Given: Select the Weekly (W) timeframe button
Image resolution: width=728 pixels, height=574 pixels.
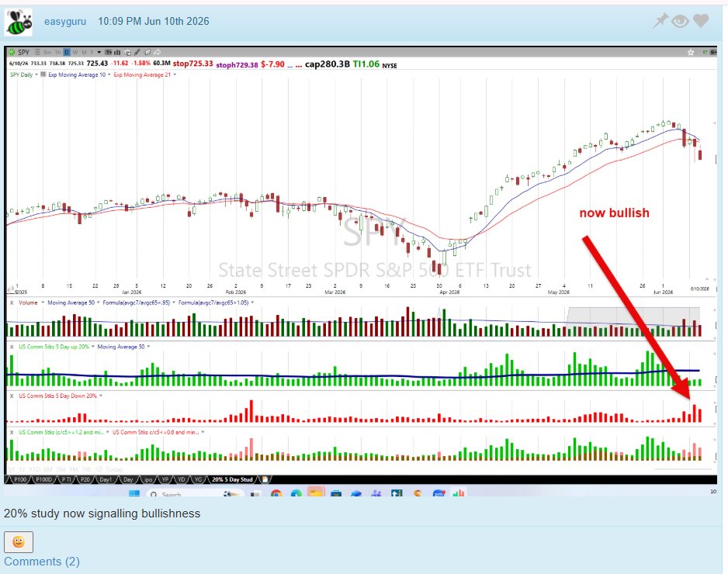Looking at the screenshot, I should (75, 52).
